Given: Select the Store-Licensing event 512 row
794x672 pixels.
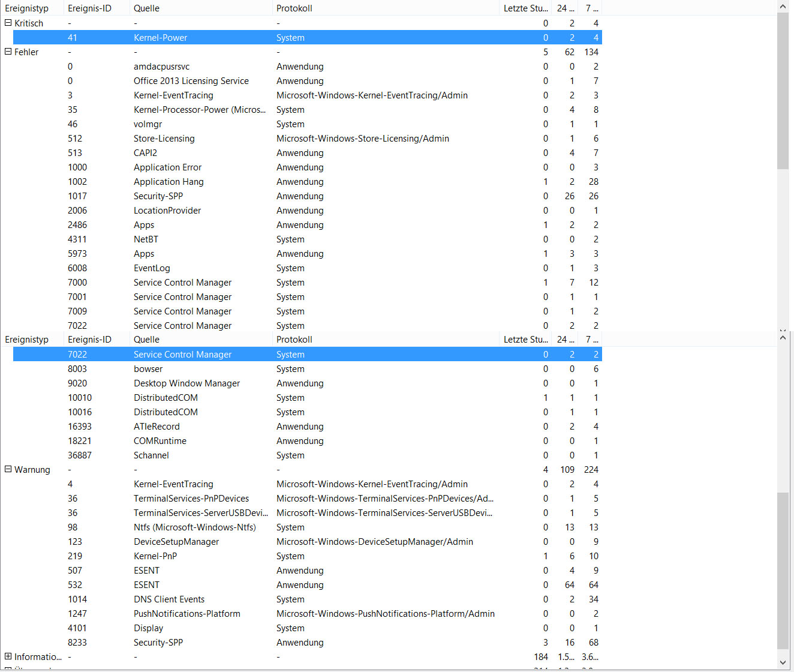Looking at the screenshot, I should point(307,138).
